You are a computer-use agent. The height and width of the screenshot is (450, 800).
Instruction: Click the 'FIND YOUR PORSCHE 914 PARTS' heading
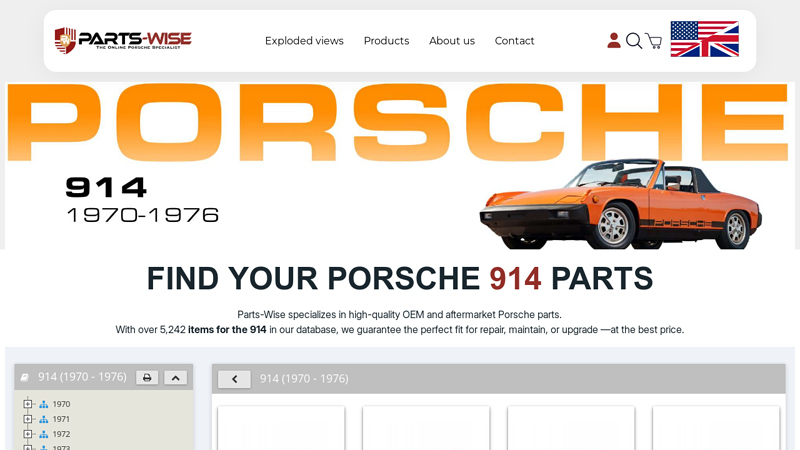[x=399, y=278]
